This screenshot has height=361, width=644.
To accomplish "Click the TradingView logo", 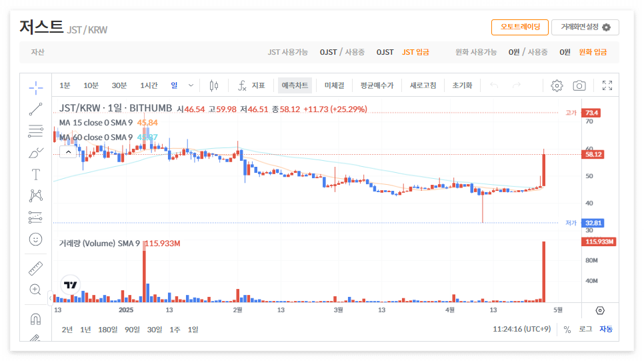I will tap(70, 284).
